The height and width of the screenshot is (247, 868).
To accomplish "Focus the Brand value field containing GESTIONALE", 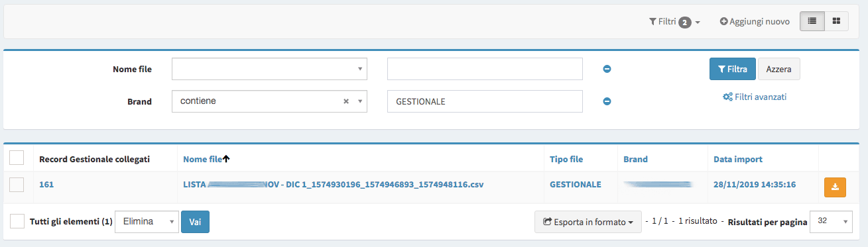I will coord(485,101).
